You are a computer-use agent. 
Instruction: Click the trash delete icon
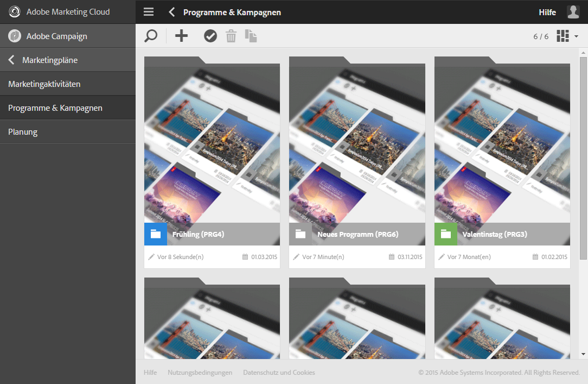[x=231, y=36]
